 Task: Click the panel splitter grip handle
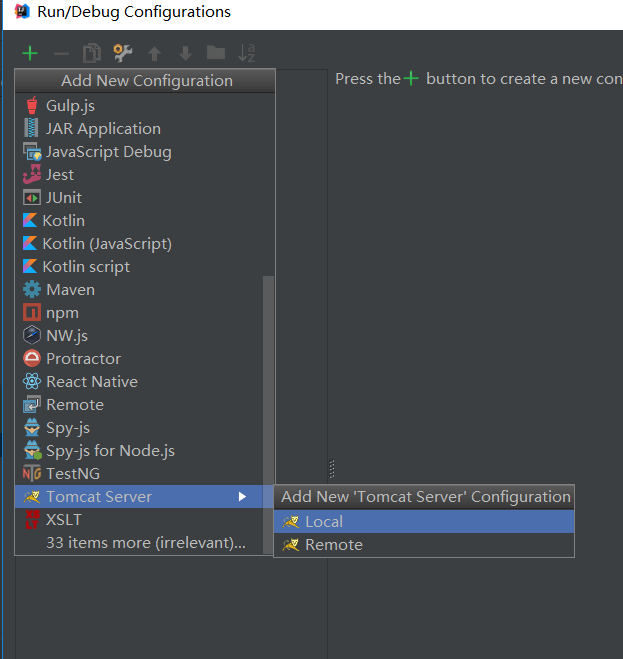click(x=332, y=469)
